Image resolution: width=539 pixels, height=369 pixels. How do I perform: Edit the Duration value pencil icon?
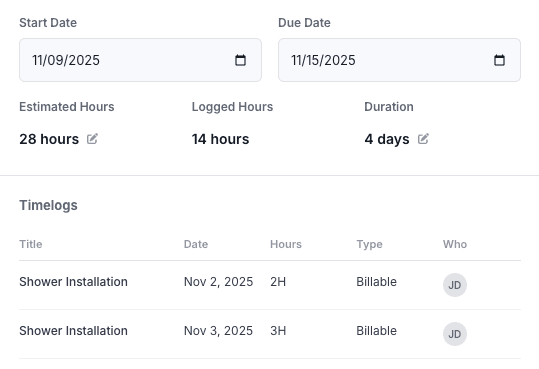pos(423,139)
